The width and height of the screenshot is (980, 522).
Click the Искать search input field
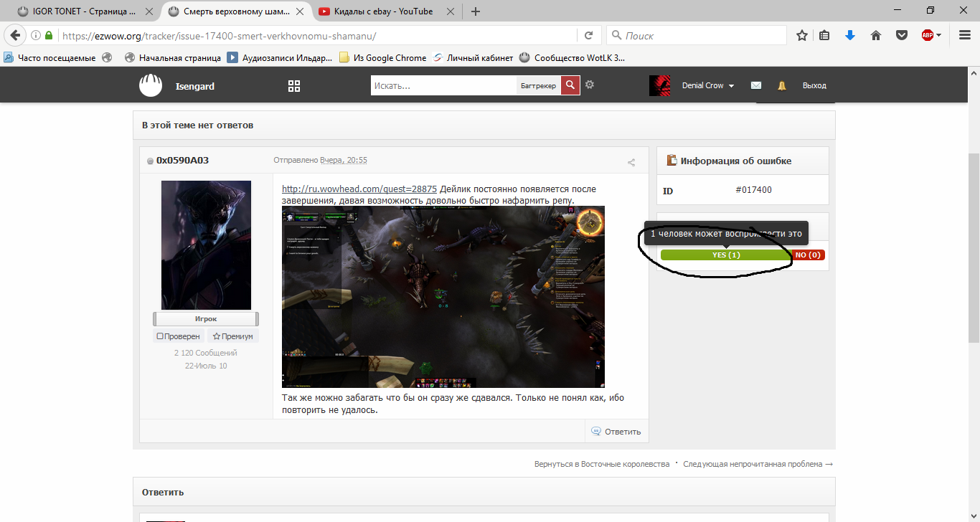[443, 85]
